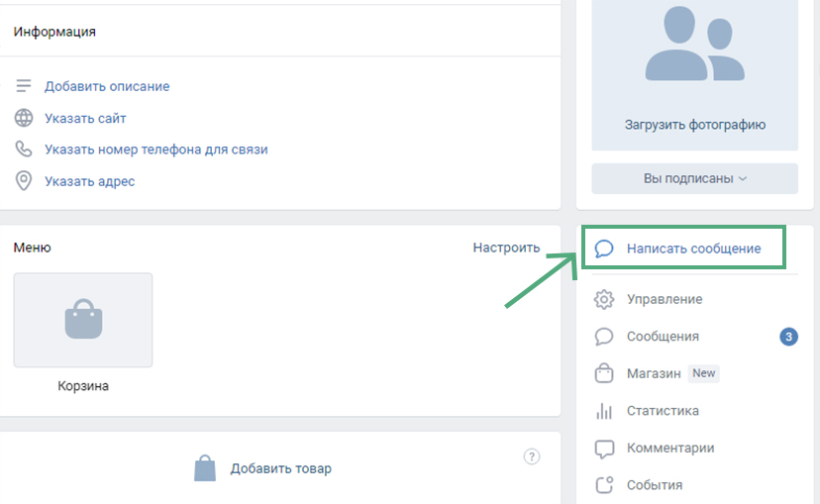The width and height of the screenshot is (820, 504).
Task: Open the Корзина menu thumbnail
Action: (x=83, y=321)
